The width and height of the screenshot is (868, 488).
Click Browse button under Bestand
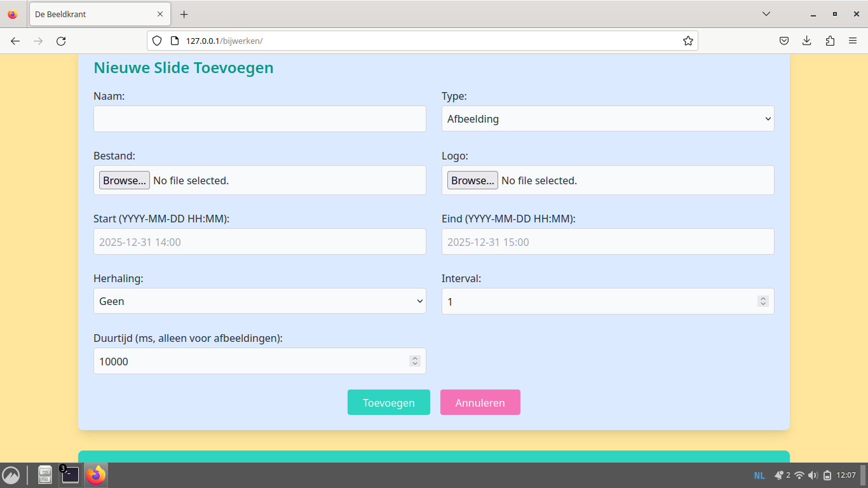pos(124,180)
